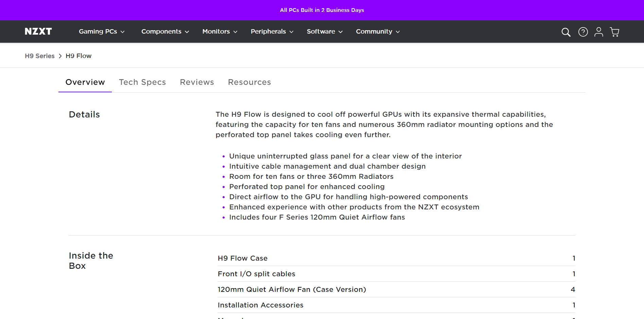This screenshot has width=644, height=319.
Task: Click the NZXT logo
Action: click(38, 32)
